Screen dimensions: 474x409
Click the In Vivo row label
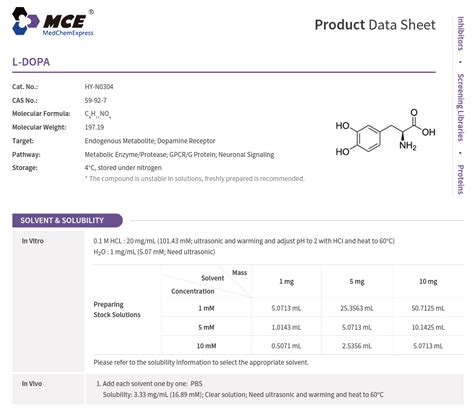[x=32, y=383]
